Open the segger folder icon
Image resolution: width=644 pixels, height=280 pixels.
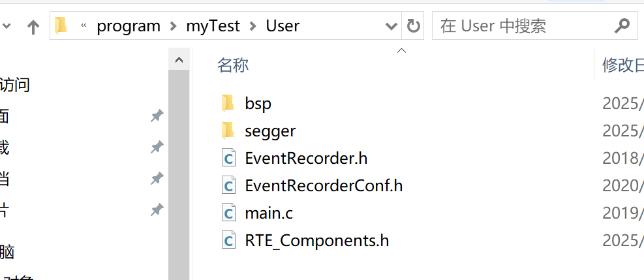228,131
